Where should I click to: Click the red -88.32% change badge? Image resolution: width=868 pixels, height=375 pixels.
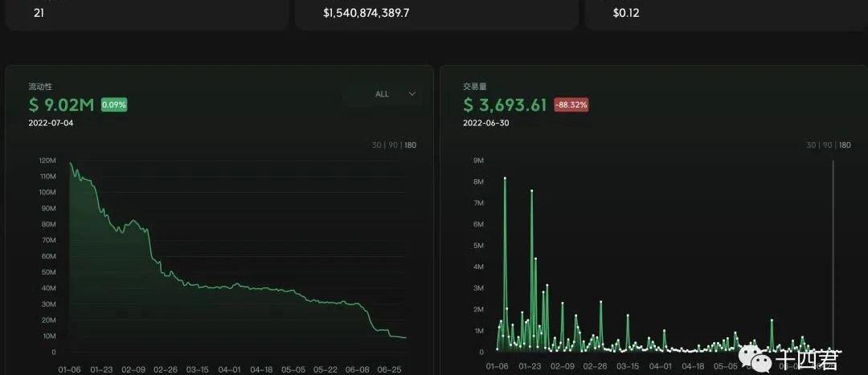(571, 104)
